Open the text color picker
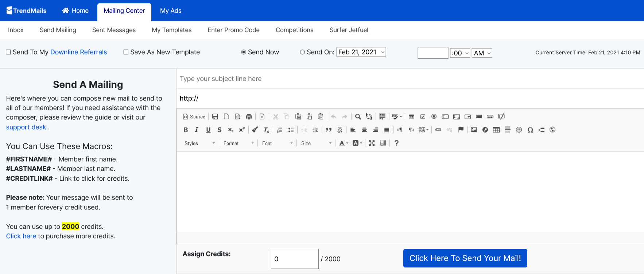The image size is (644, 274). pos(344,143)
